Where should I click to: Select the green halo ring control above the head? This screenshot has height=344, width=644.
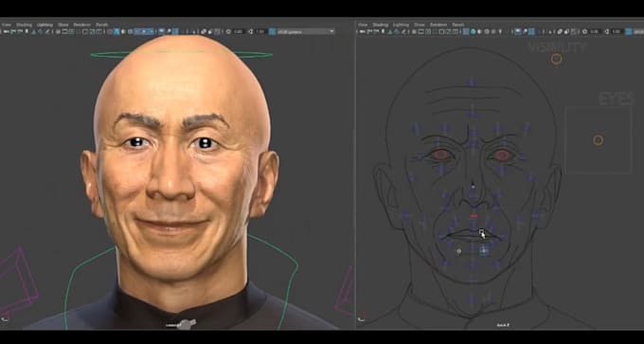click(x=181, y=54)
